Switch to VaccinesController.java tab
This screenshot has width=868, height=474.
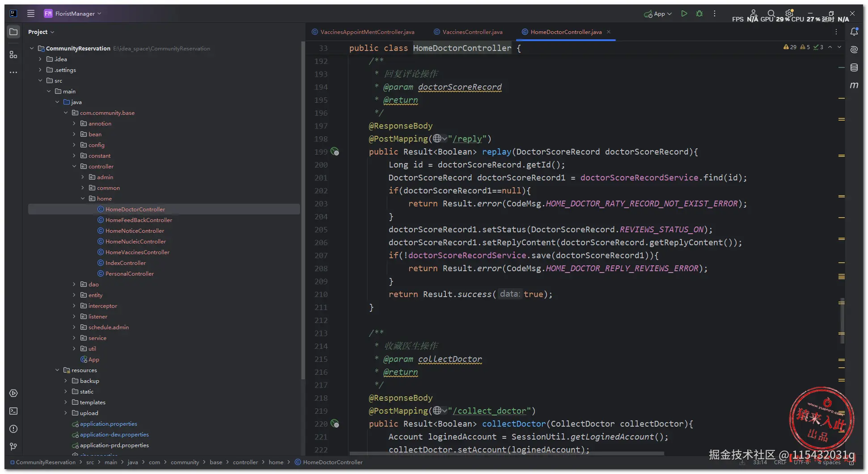pos(468,32)
